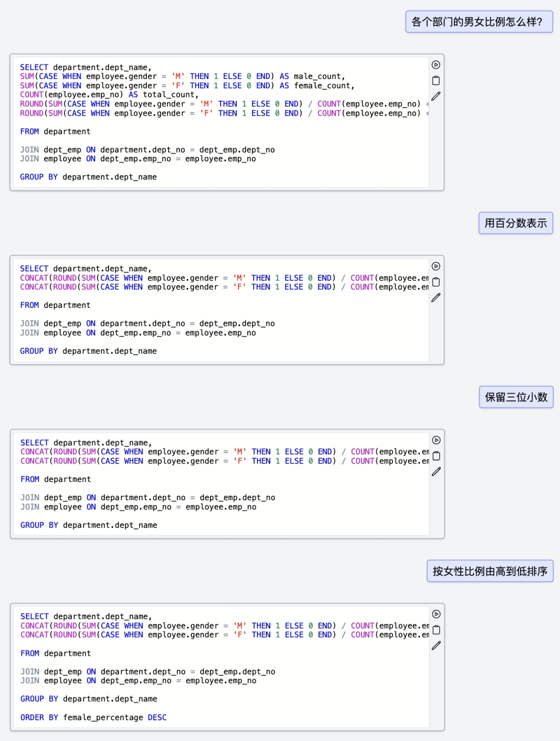Click GROUP BY line in the last query
Viewport: 560px width, 741px height.
tap(89, 698)
